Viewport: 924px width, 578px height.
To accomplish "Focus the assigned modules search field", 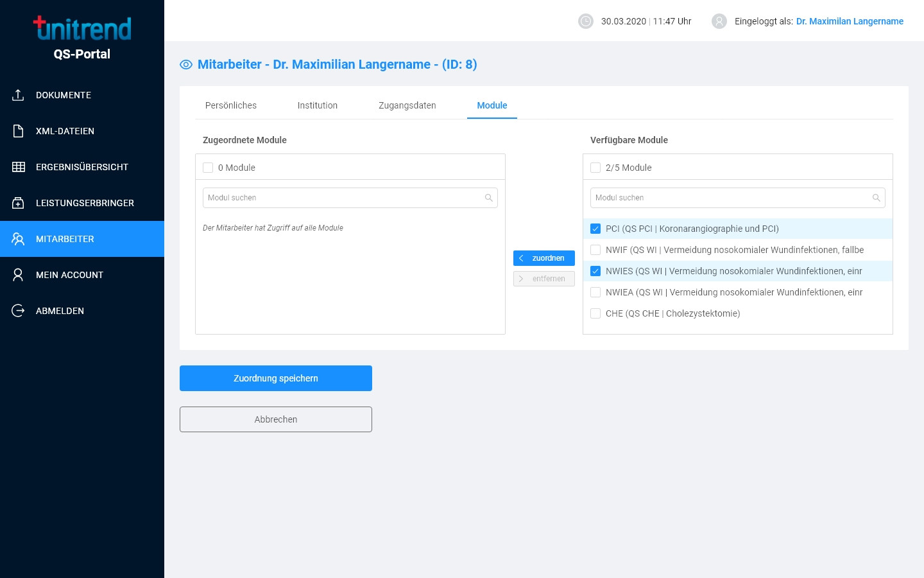I will (343, 198).
